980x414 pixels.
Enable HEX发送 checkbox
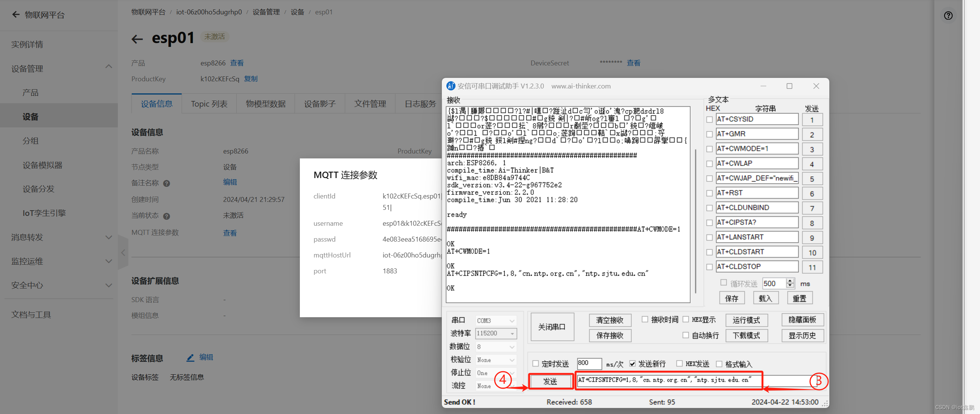pyautogui.click(x=679, y=363)
